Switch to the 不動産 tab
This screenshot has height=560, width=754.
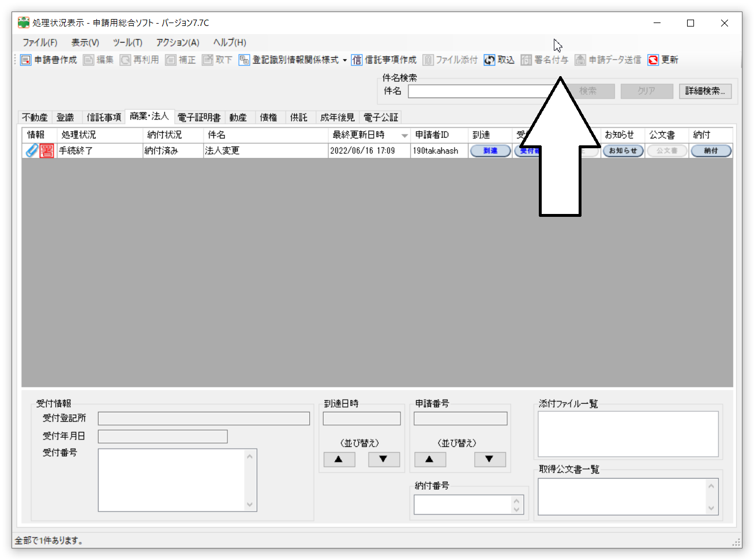35,118
